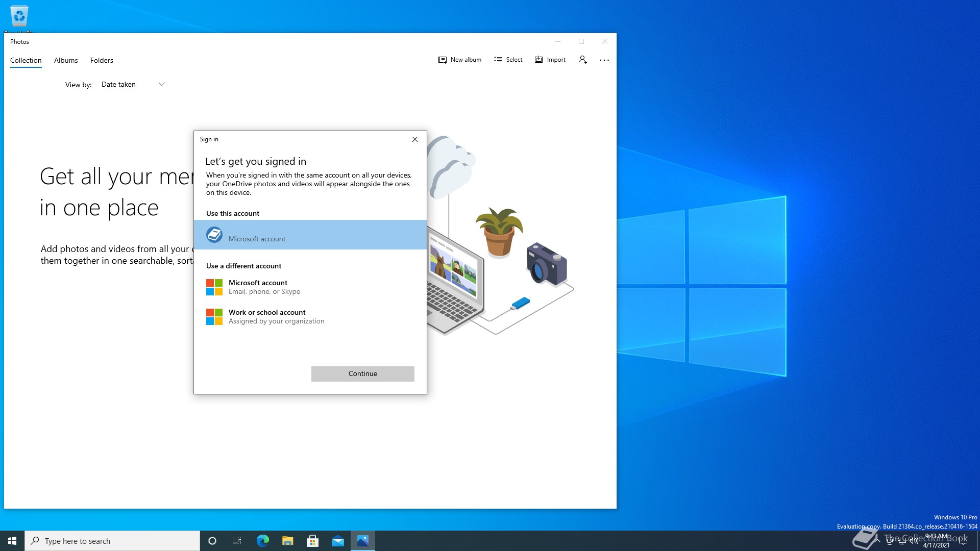
Task: Open File Explorer from the taskbar
Action: point(287,541)
